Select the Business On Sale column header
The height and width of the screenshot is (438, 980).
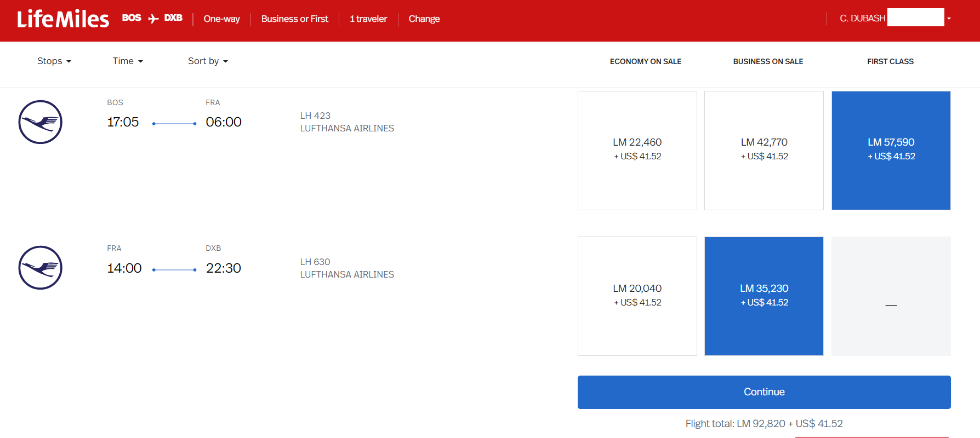point(768,61)
